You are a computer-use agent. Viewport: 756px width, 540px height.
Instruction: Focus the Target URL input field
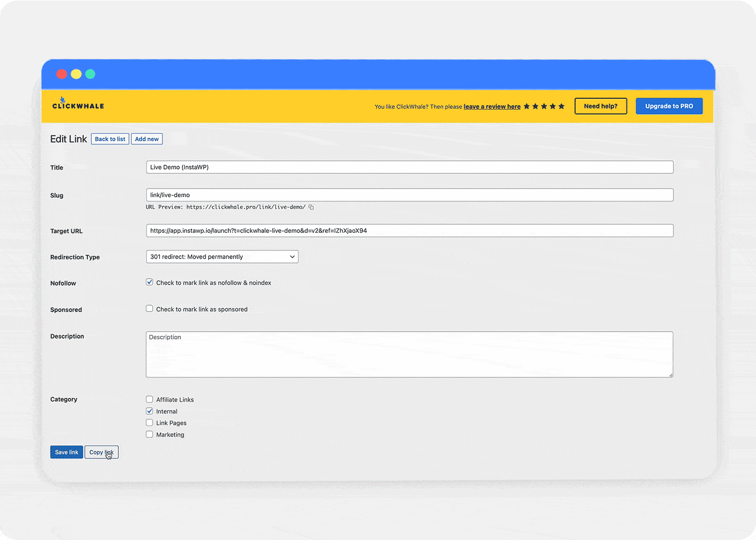410,231
